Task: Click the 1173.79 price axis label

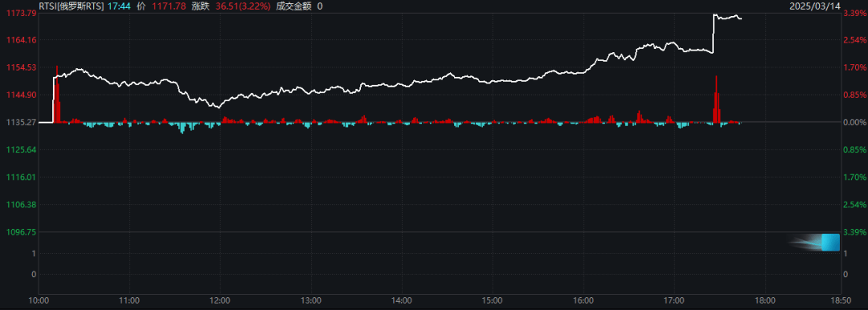Action: pyautogui.click(x=22, y=13)
